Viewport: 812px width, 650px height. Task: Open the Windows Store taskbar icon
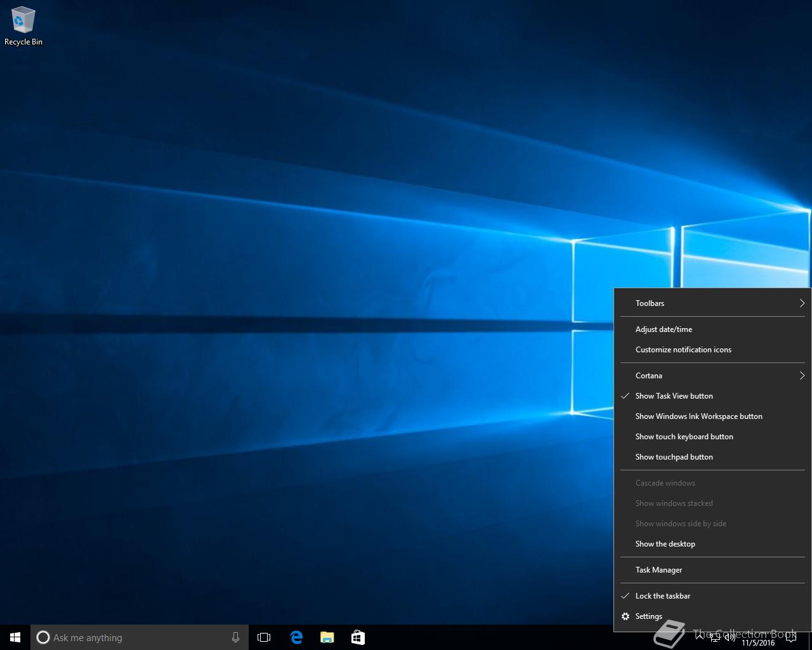[358, 637]
